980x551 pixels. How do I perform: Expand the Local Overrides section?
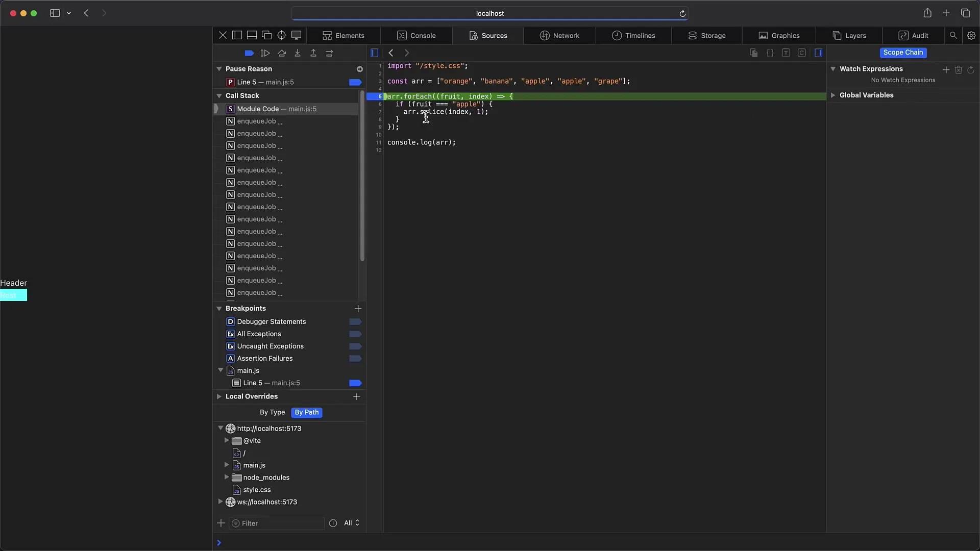click(x=219, y=396)
